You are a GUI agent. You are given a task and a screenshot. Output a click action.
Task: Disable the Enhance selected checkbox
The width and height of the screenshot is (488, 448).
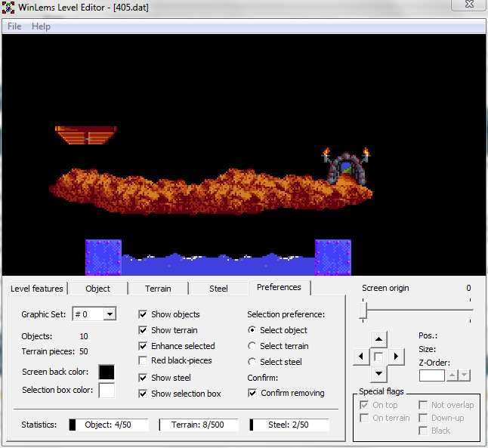(x=143, y=346)
